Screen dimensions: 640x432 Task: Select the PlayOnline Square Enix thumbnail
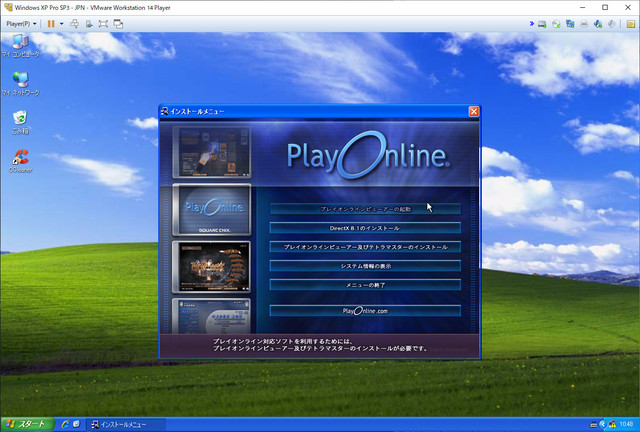coord(212,209)
